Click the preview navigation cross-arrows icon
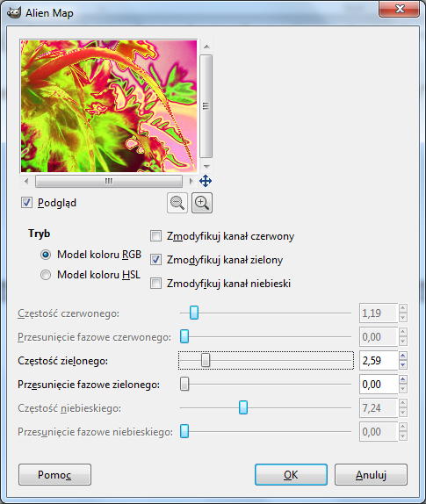The image size is (426, 504). pos(206,181)
